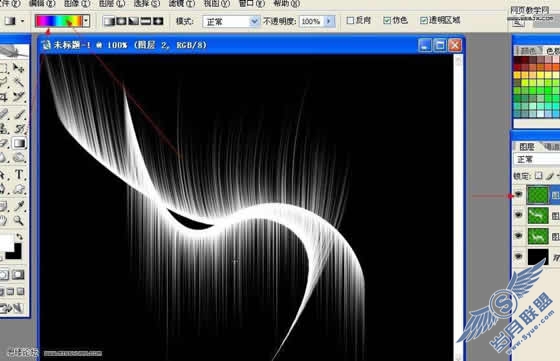
Task: Switch to Quick Mask mode
Action: pos(18,275)
